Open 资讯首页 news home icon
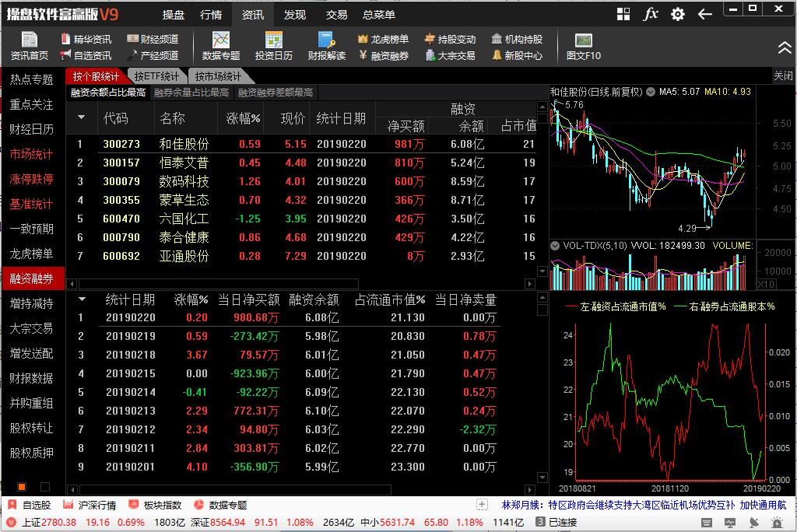Screen dimensions: 797x532 [x=29, y=46]
